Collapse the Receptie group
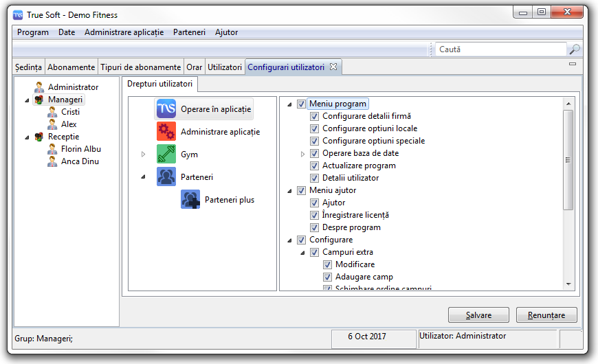This screenshot has height=364, width=598. [27, 137]
